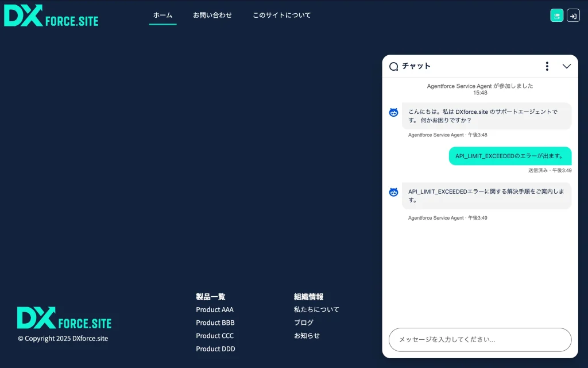Click the お知らせ footer link

click(x=307, y=336)
